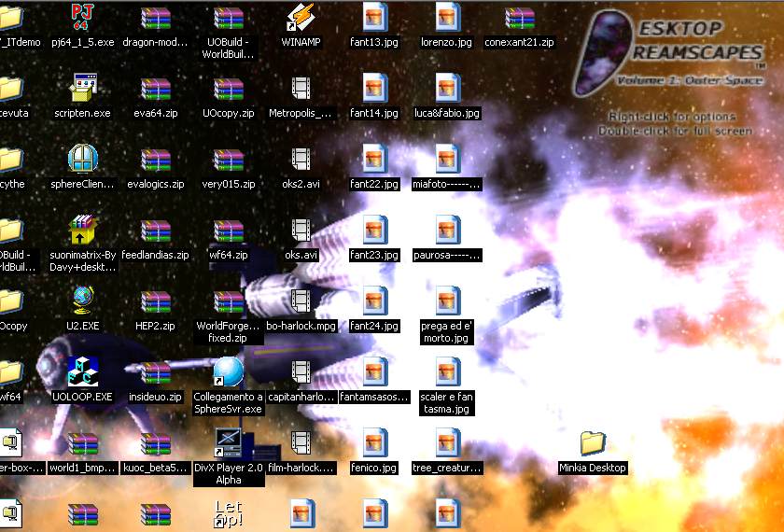Click the fant24.jpg image file
Viewport: 784px width, 532px height.
coord(374,301)
